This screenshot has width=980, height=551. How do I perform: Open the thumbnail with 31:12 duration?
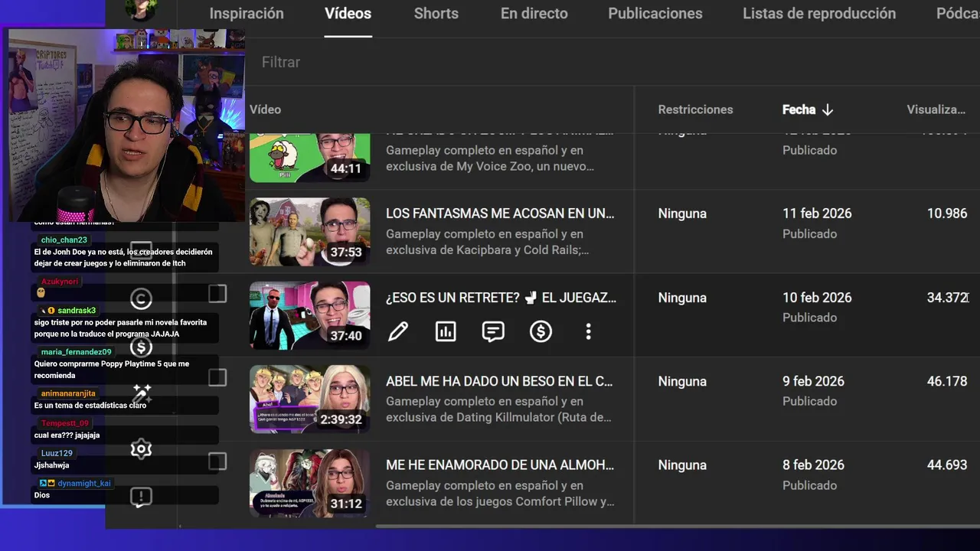[309, 483]
